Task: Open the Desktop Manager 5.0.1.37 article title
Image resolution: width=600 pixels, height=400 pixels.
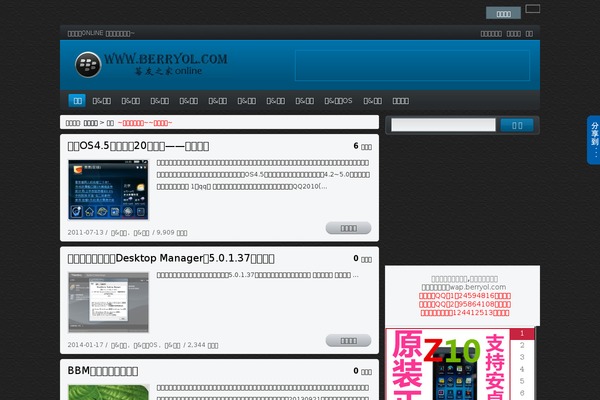Action: [171, 258]
